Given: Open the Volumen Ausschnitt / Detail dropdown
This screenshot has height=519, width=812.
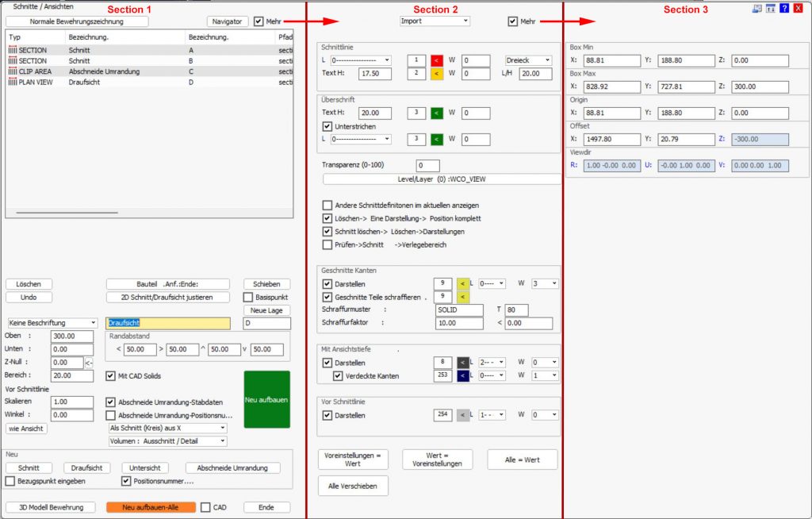Looking at the screenshot, I should click(x=167, y=441).
